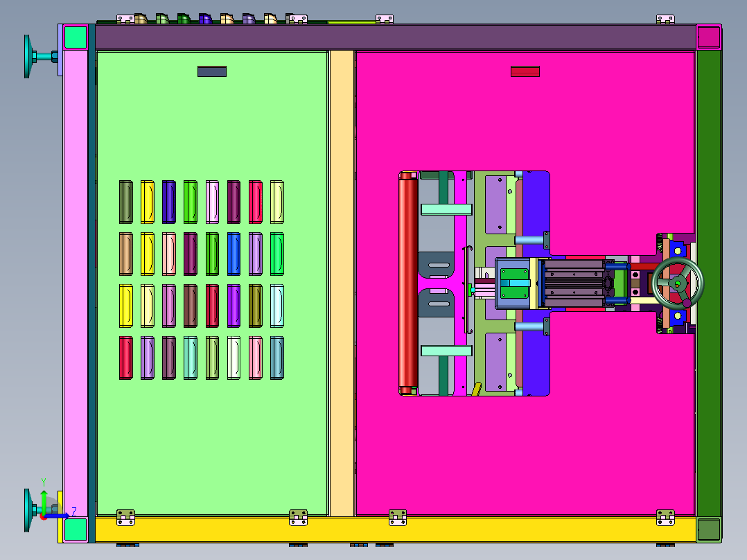The height and width of the screenshot is (560, 747).
Task: Select the green handwheel on the mechanism
Action: (x=677, y=284)
